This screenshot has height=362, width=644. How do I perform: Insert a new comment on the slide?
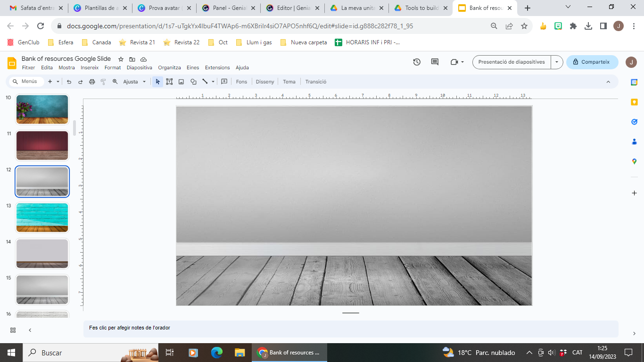(224, 82)
